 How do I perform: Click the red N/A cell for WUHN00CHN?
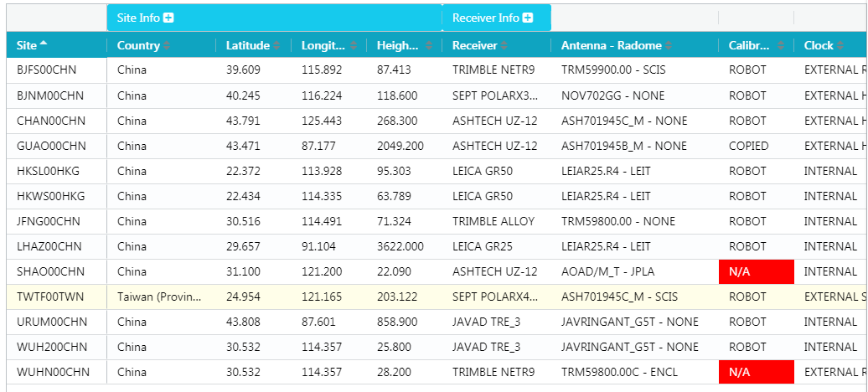click(x=756, y=372)
